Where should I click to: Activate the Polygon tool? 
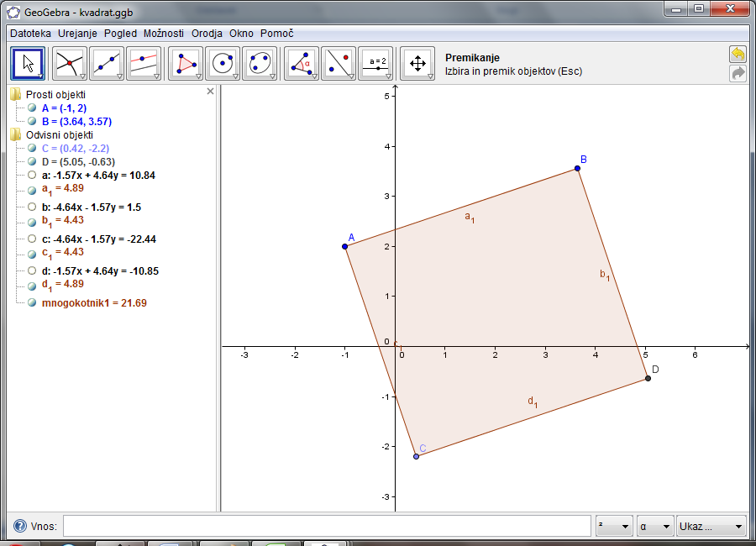[185, 63]
